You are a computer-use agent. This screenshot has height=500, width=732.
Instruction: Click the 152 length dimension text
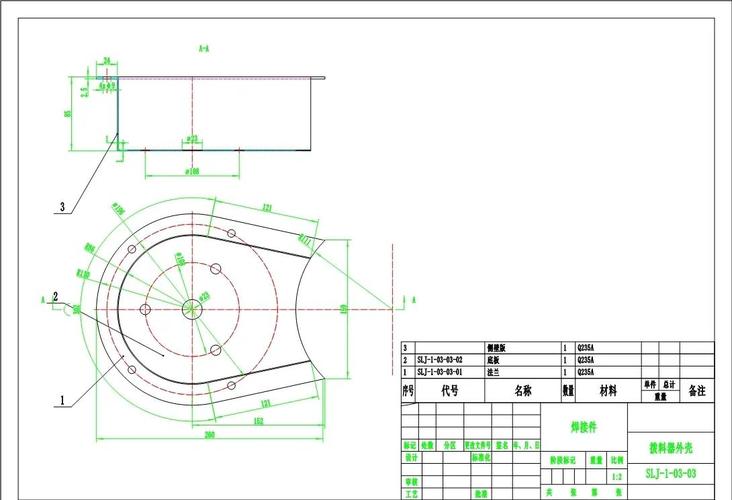258,421
